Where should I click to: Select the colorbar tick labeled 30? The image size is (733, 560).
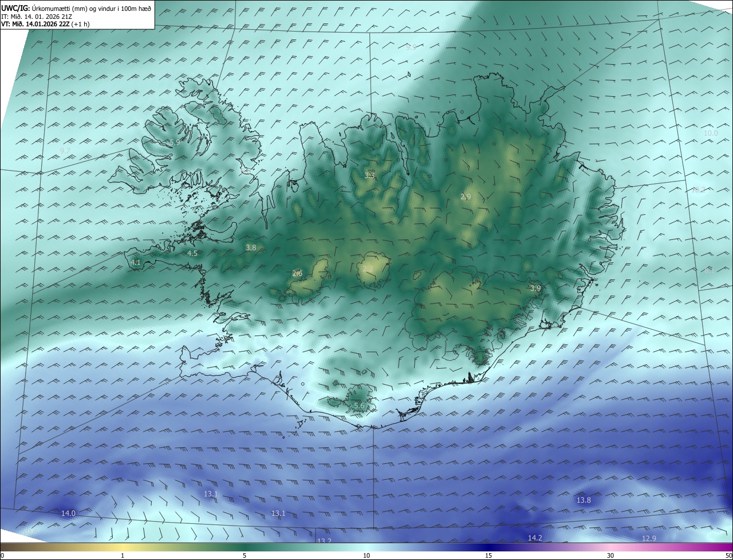[610, 555]
